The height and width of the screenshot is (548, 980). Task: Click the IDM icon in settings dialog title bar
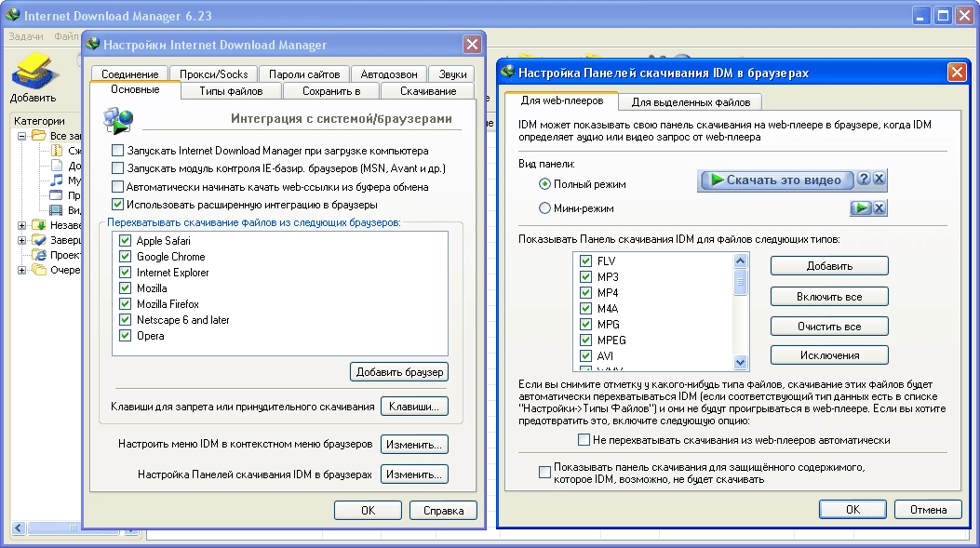pos(93,45)
